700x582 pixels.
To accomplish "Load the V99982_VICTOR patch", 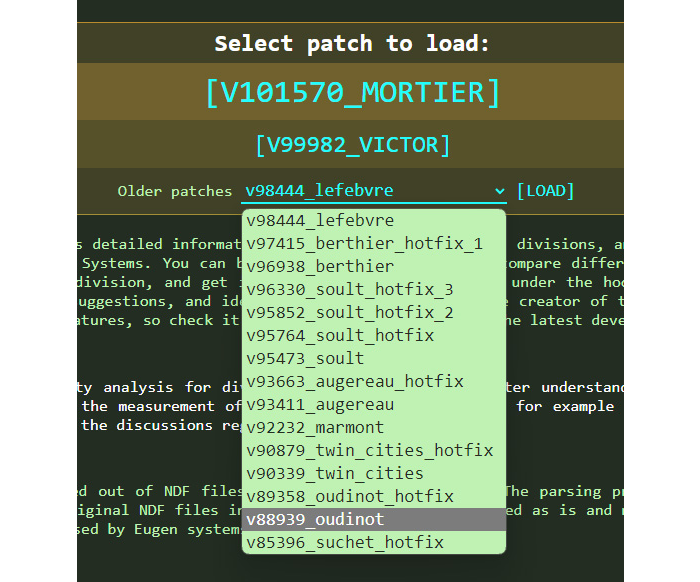I will [x=351, y=145].
